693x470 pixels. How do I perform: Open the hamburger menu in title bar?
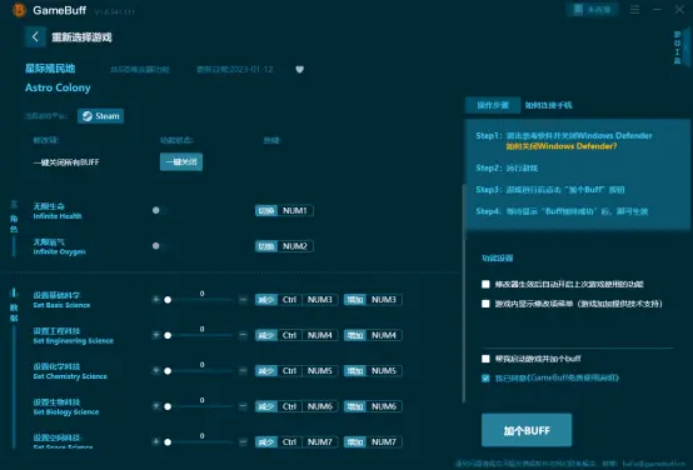point(635,10)
